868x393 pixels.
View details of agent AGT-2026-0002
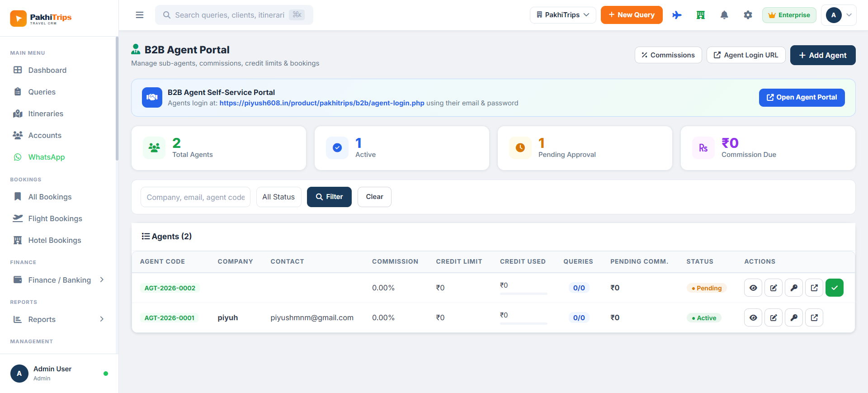[x=753, y=288]
